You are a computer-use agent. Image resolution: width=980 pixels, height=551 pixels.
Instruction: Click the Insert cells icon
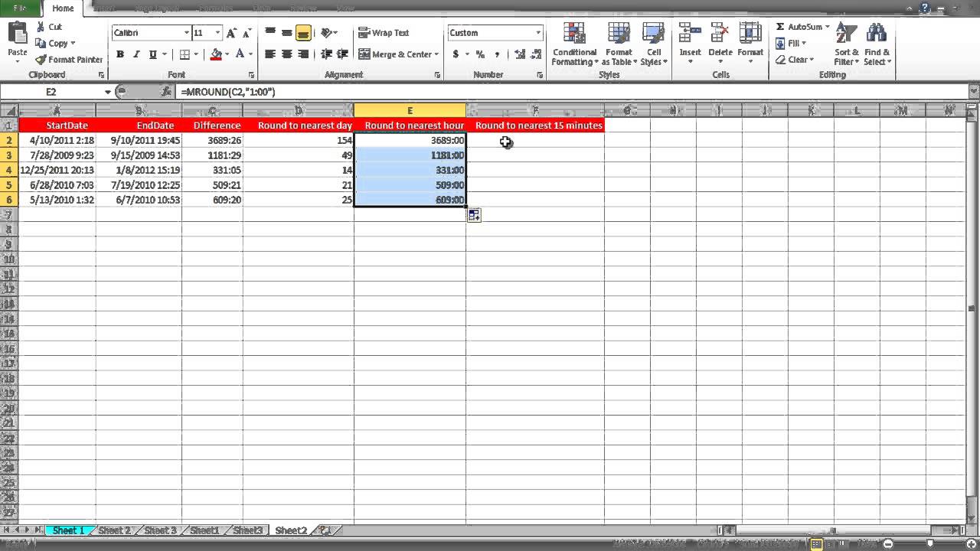(690, 33)
